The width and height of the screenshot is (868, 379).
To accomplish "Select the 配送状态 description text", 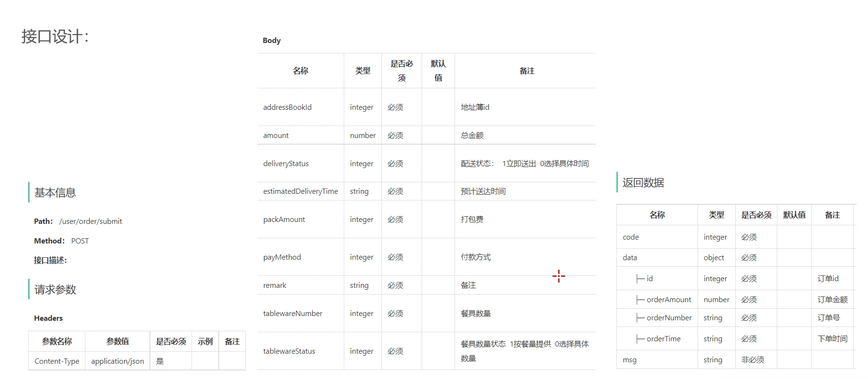I will [x=525, y=163].
